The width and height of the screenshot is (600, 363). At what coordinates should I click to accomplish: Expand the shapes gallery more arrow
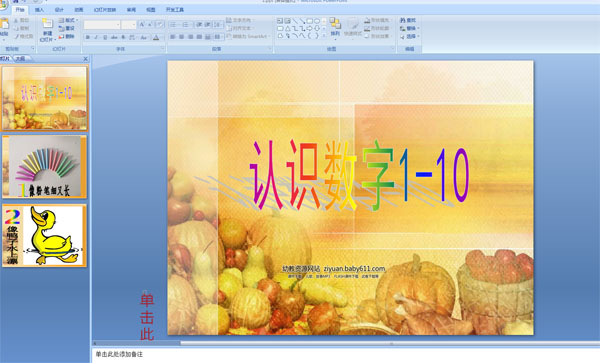tap(324, 36)
